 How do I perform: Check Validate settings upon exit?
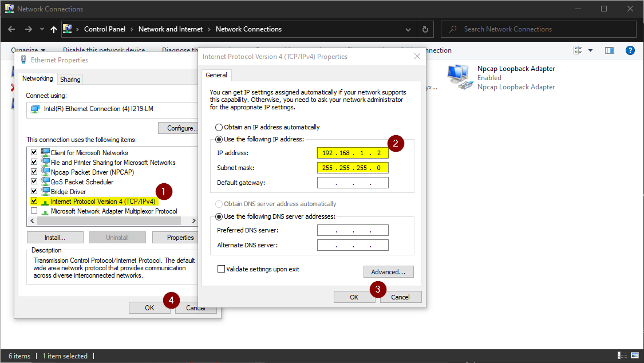[221, 269]
